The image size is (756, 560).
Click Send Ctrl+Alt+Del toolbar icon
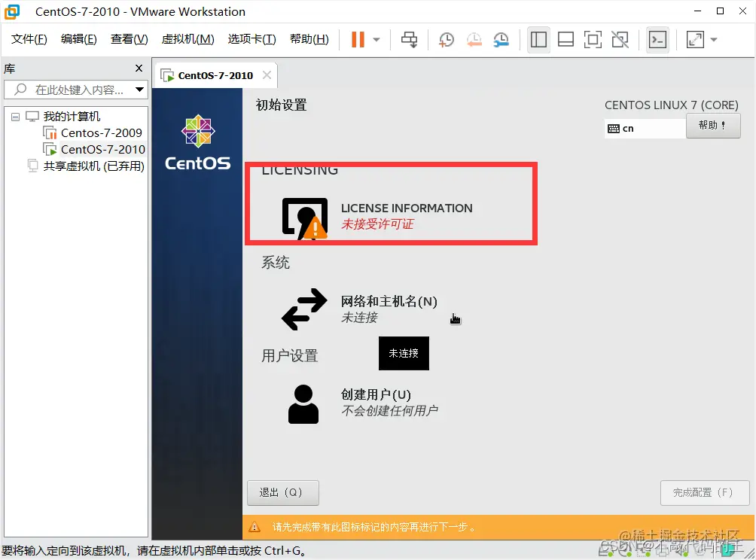410,40
